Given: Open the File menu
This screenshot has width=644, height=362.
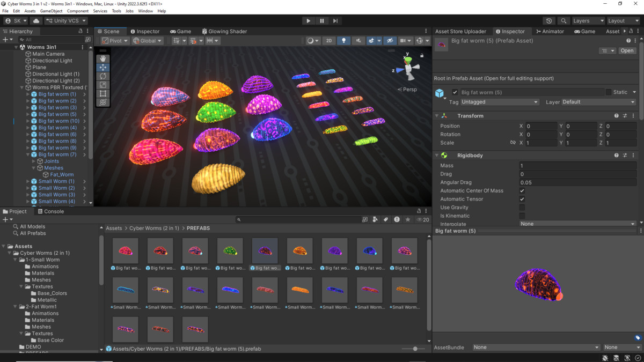Looking at the screenshot, I should [5, 11].
